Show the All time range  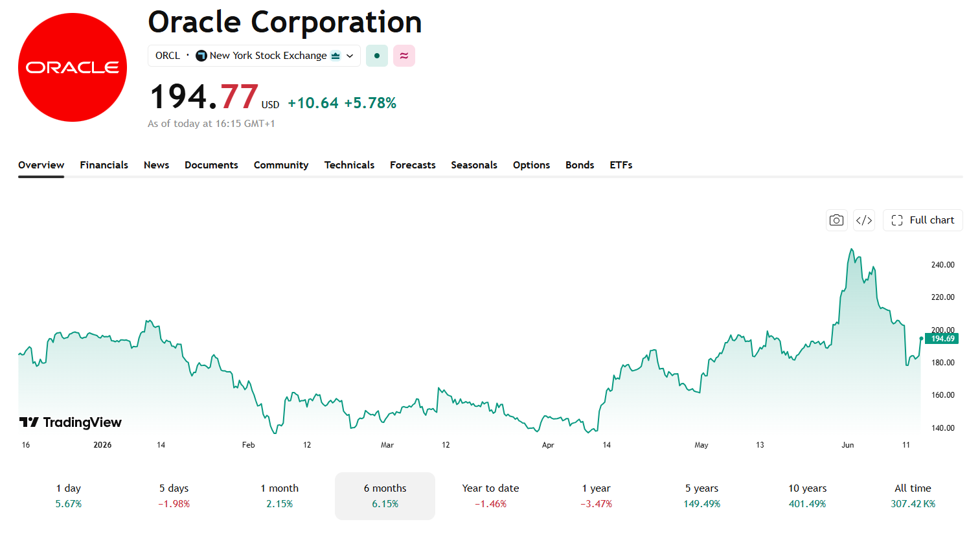[913, 496]
